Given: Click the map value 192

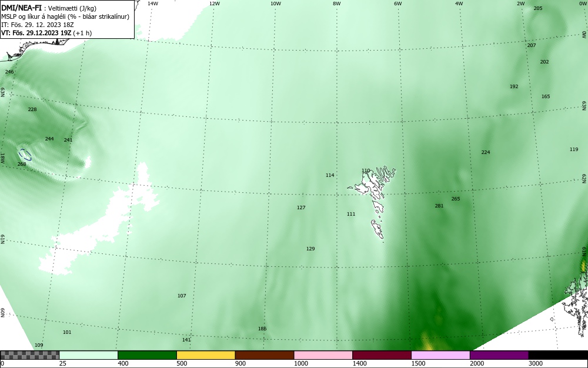Looking at the screenshot, I should coord(514,86).
